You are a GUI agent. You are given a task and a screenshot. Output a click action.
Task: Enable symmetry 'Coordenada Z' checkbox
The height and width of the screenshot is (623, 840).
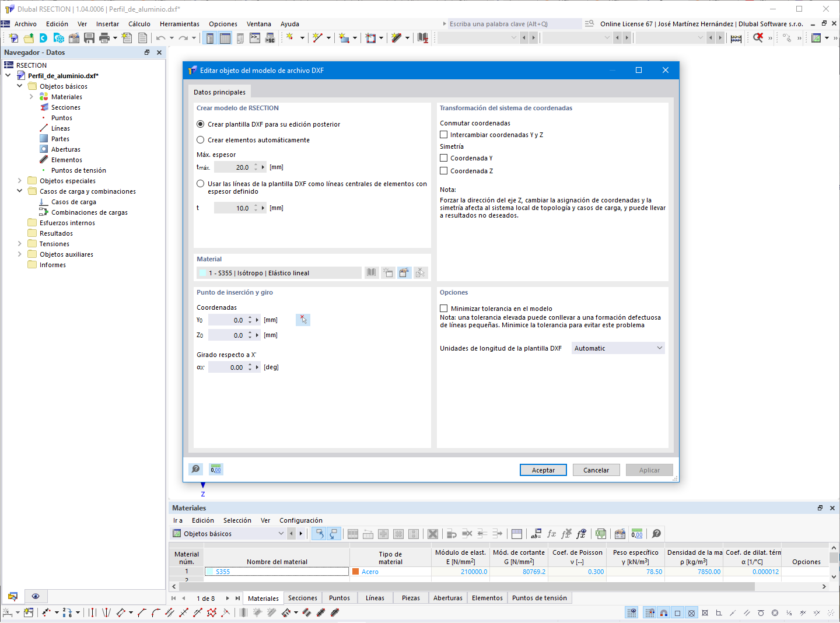444,171
